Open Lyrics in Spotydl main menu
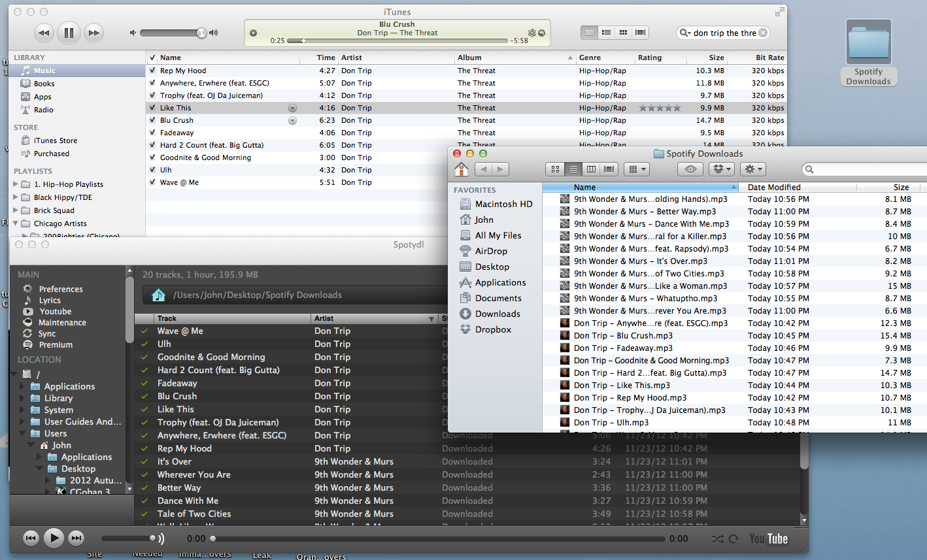The image size is (927, 560). [50, 301]
